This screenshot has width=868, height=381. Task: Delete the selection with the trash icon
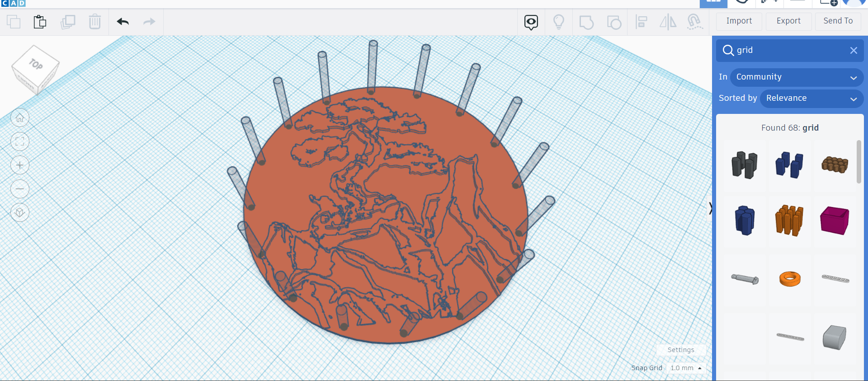(x=95, y=22)
